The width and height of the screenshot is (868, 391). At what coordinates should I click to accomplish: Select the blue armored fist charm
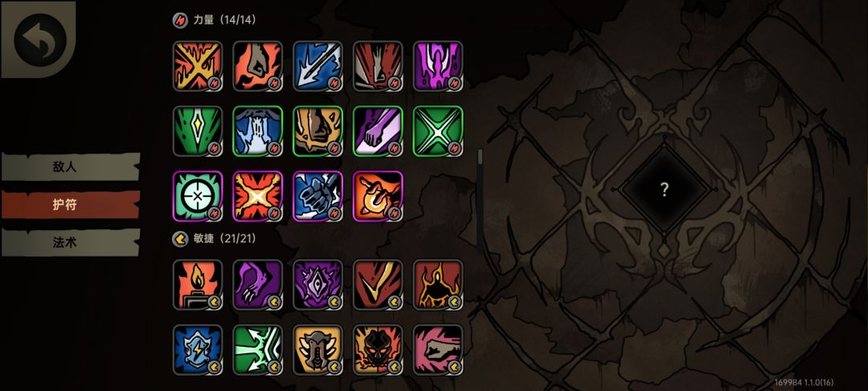pyautogui.click(x=317, y=196)
